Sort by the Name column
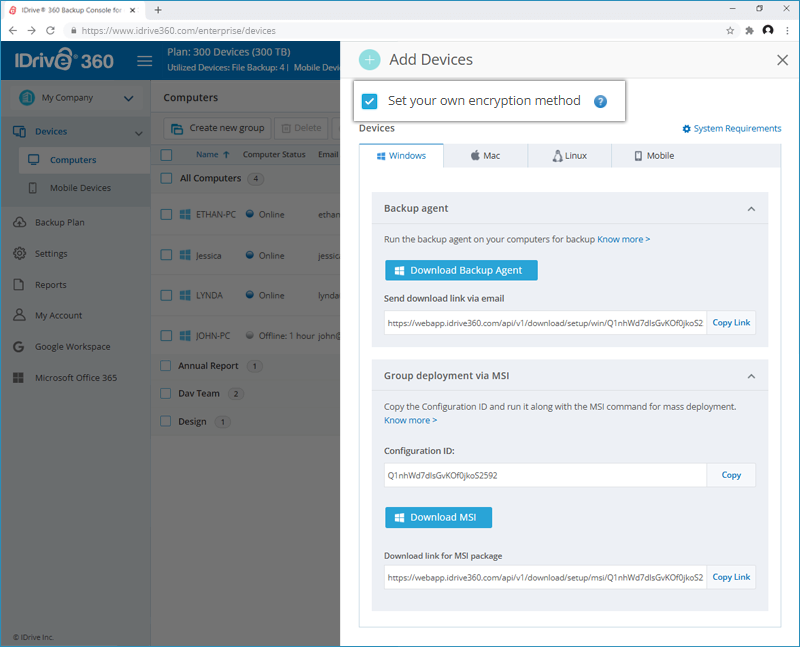The width and height of the screenshot is (800, 647). 213,155
